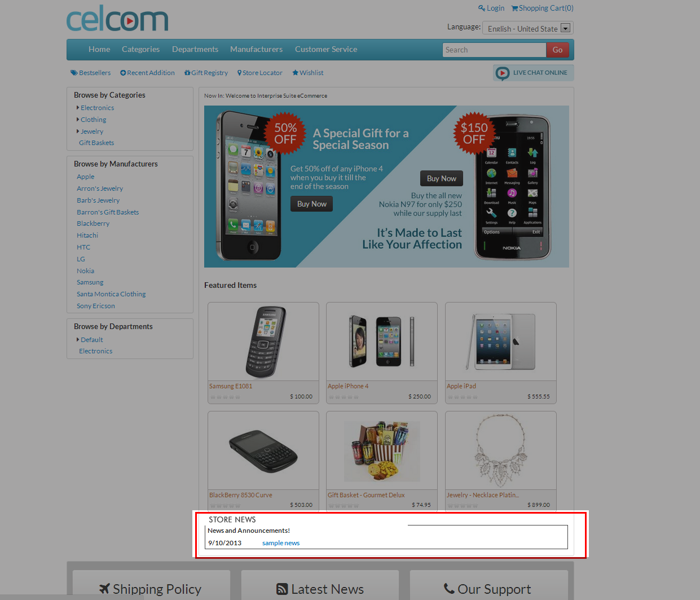Open the sample news link
This screenshot has height=600, width=700.
(x=281, y=543)
